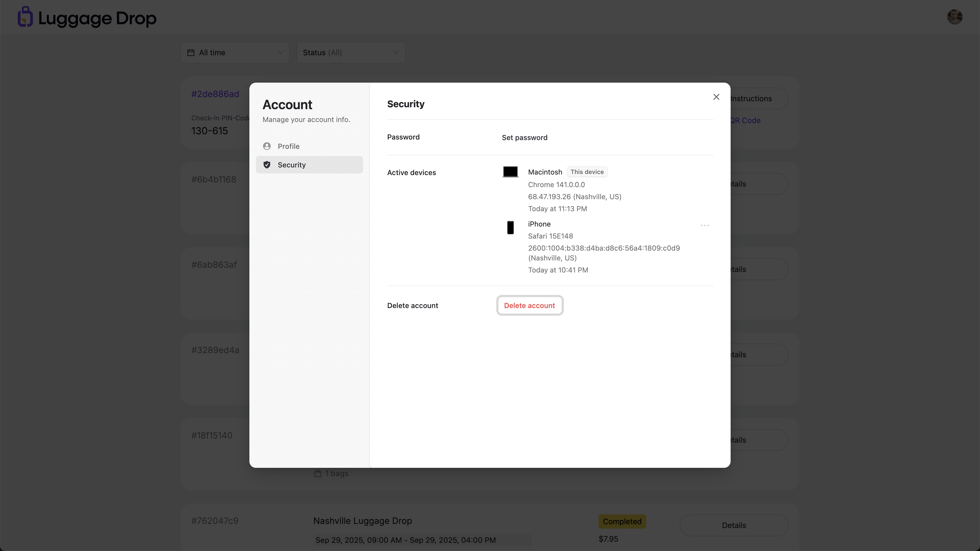Viewport: 980px width, 551px height.
Task: Click the Macintosh laptop device icon
Action: click(x=510, y=172)
